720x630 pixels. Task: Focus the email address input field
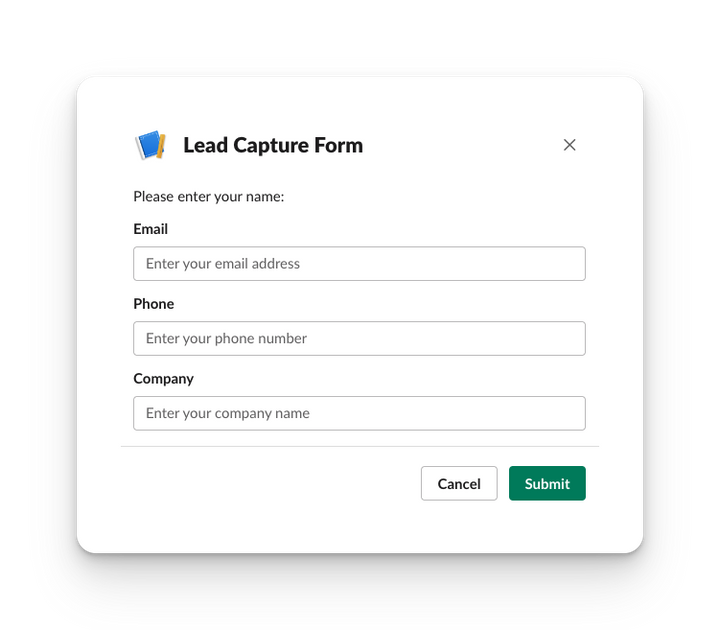pyautogui.click(x=359, y=264)
